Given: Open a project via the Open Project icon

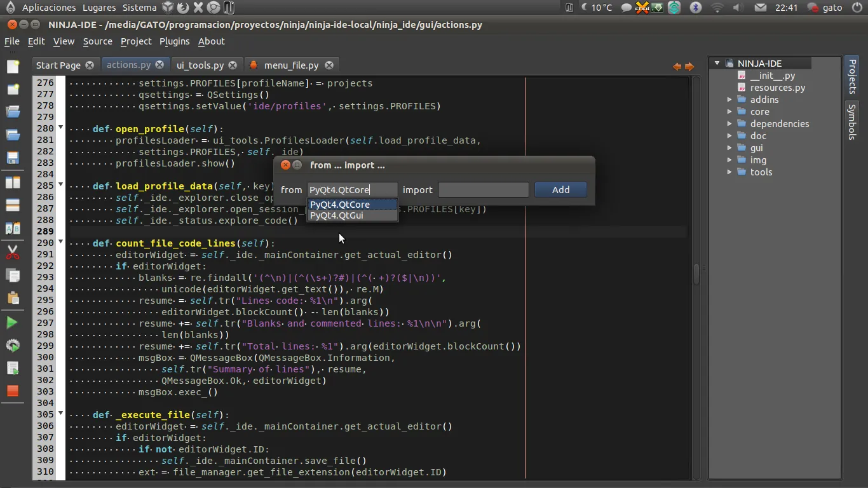Looking at the screenshot, I should (13, 135).
